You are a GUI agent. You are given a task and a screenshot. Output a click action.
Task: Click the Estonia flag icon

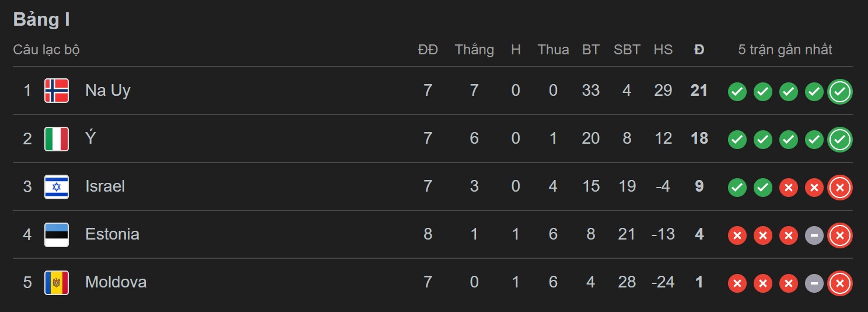tap(57, 235)
